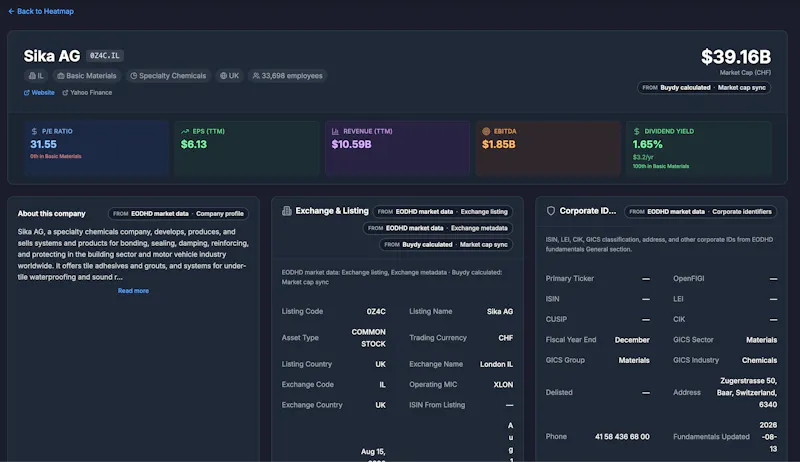
Task: Click the globe icon in the UK chip
Action: 223,75
